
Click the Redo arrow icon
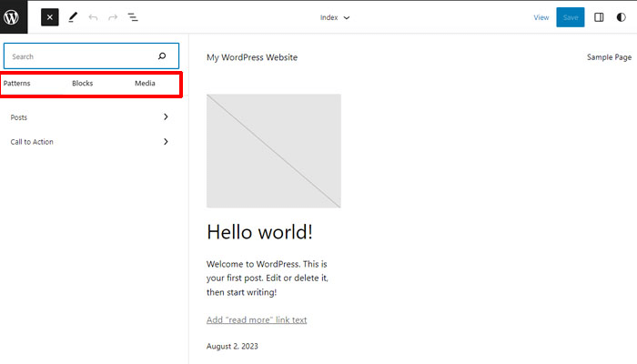pyautogui.click(x=113, y=17)
